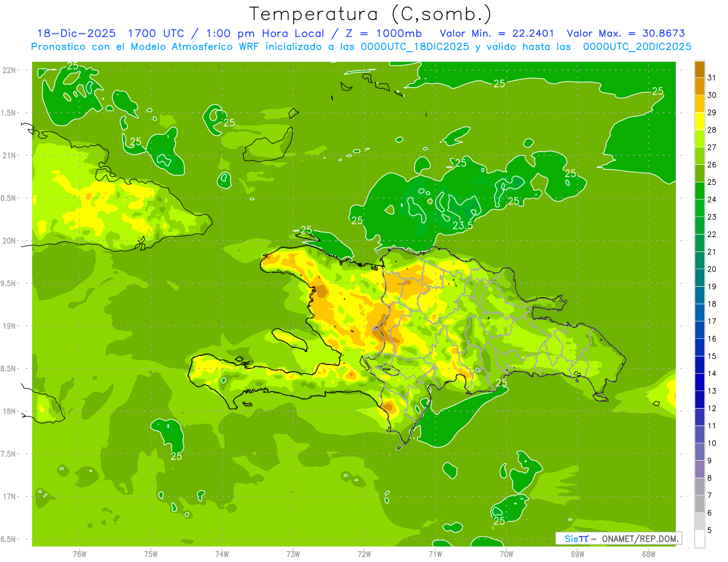Click legend value '8'
The height and width of the screenshot is (562, 728).
tap(710, 478)
